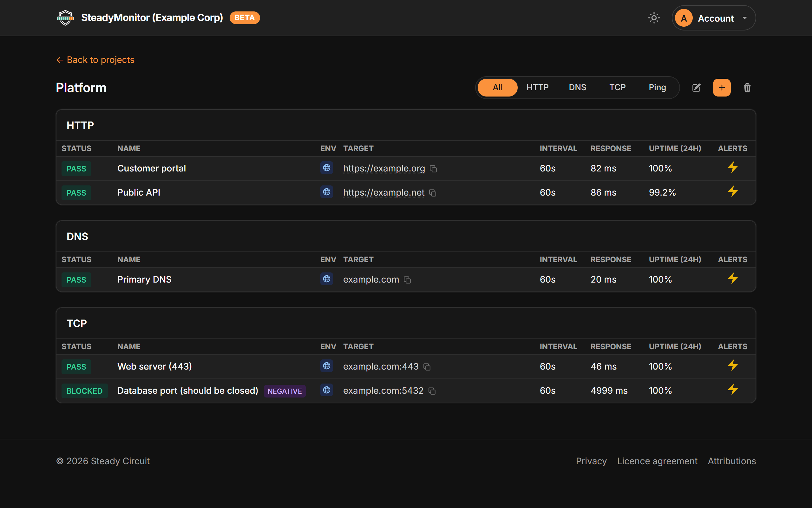
Task: Click the globe env icon for Web server (443)
Action: 326,366
